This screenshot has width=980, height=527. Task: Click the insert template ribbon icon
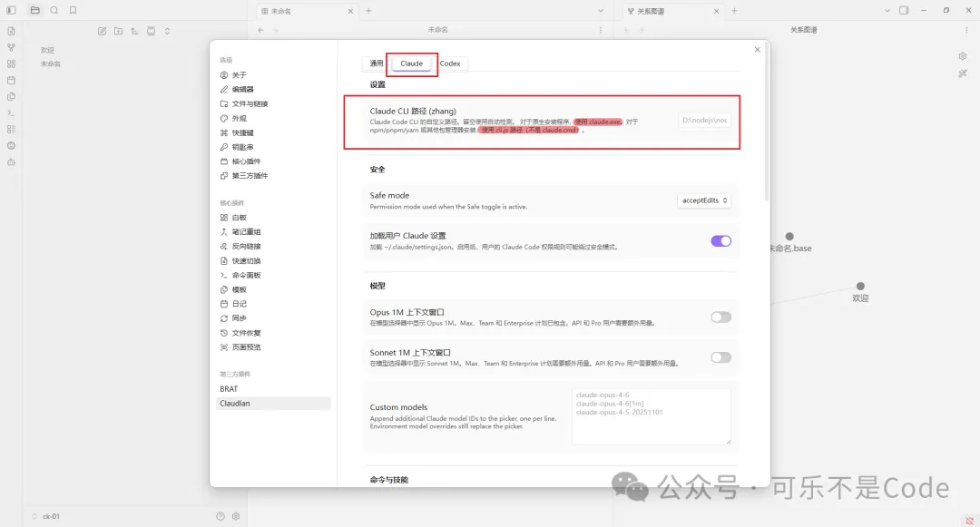tap(11, 97)
